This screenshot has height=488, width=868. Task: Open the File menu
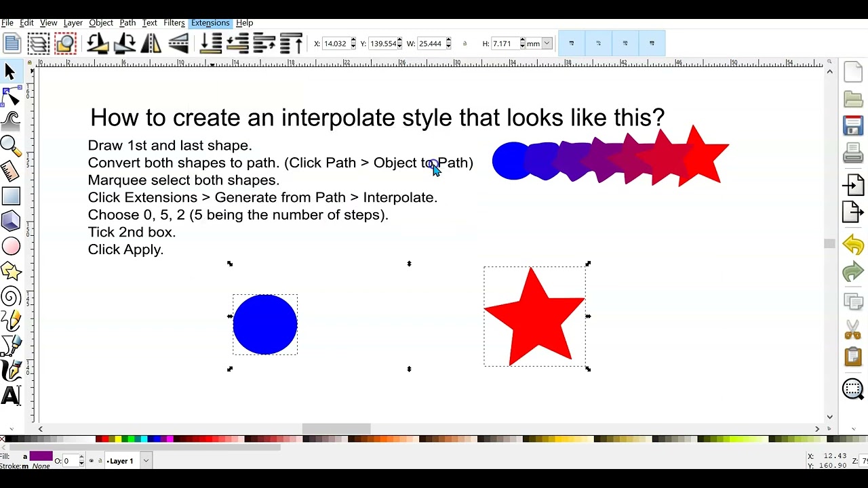coord(7,22)
